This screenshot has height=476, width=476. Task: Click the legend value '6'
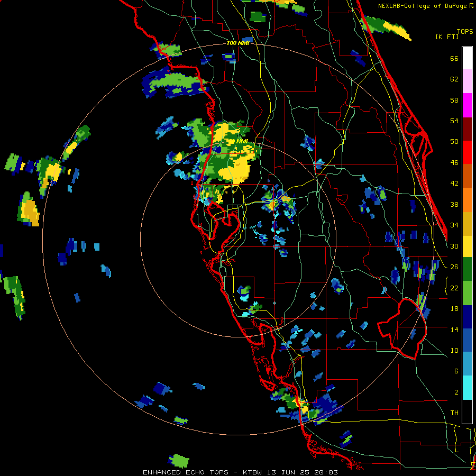pyautogui.click(x=456, y=371)
